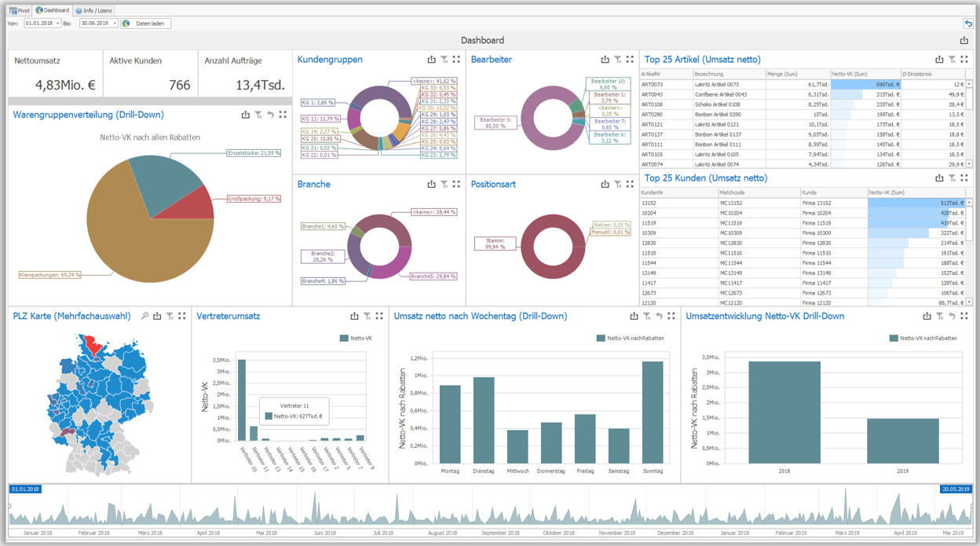Select row ART0073 in Top 25 Artikel

pos(802,84)
